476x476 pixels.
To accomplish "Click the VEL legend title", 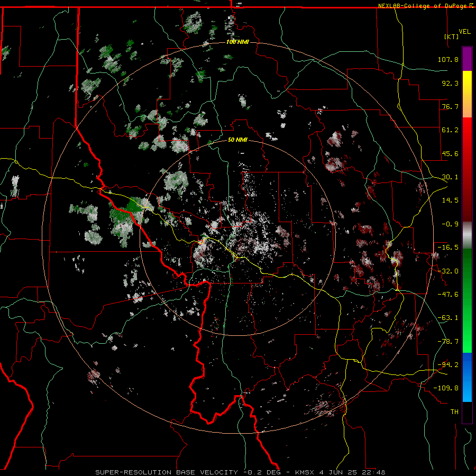I will pyautogui.click(x=464, y=32).
